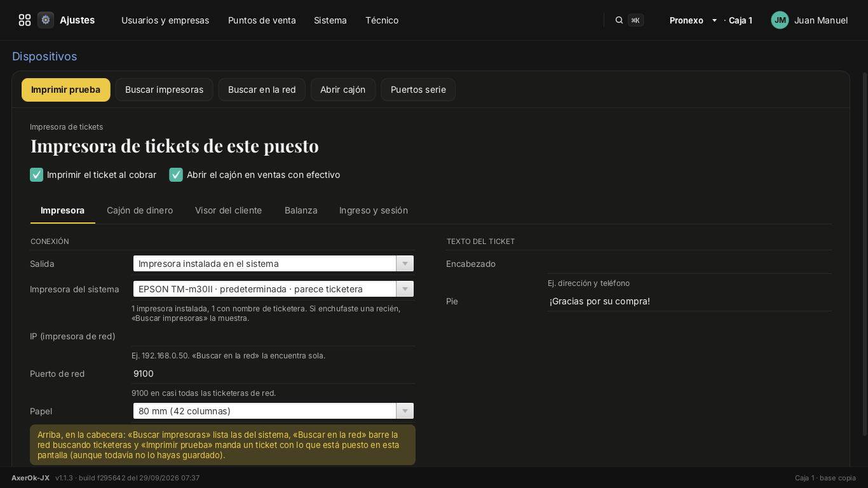Switch to Cajón de dinero tab

pos(140,210)
